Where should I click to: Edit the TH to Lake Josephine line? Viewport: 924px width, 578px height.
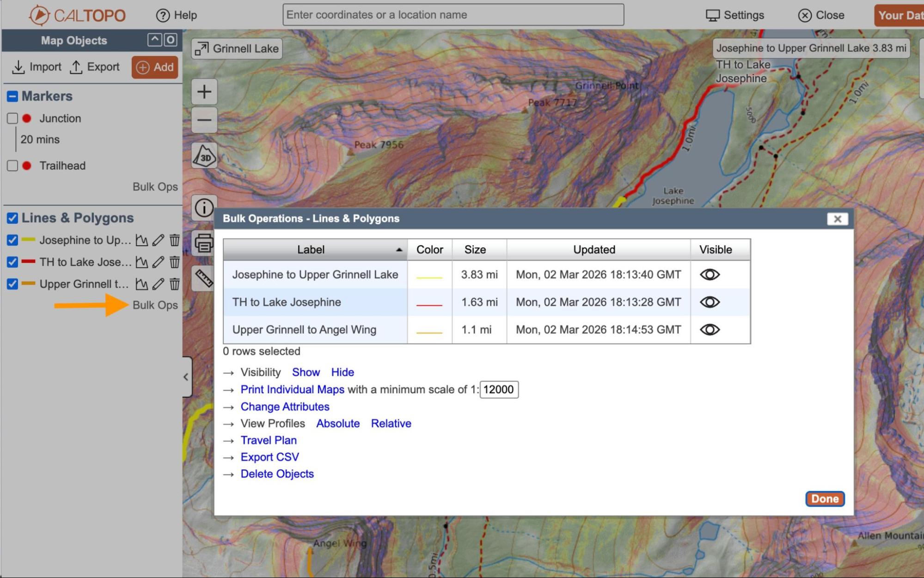(x=158, y=262)
